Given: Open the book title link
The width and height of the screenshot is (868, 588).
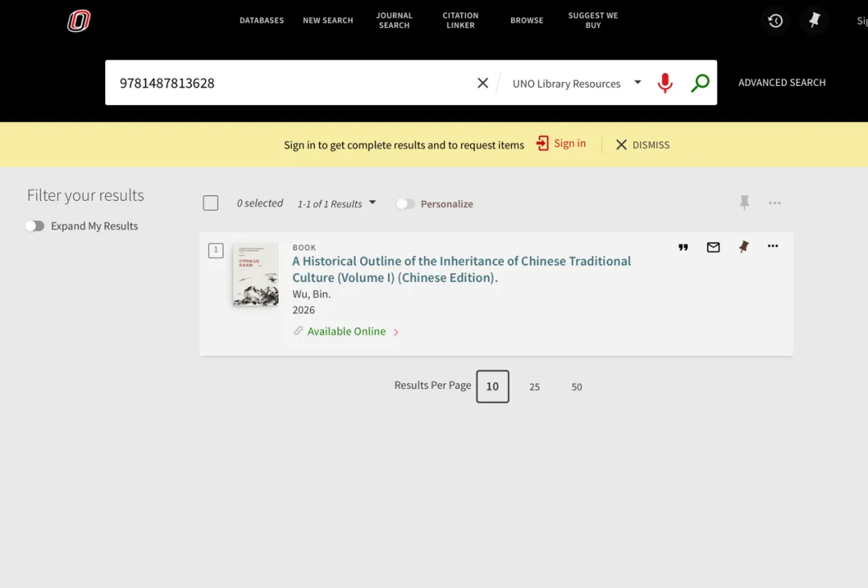Looking at the screenshot, I should [461, 269].
